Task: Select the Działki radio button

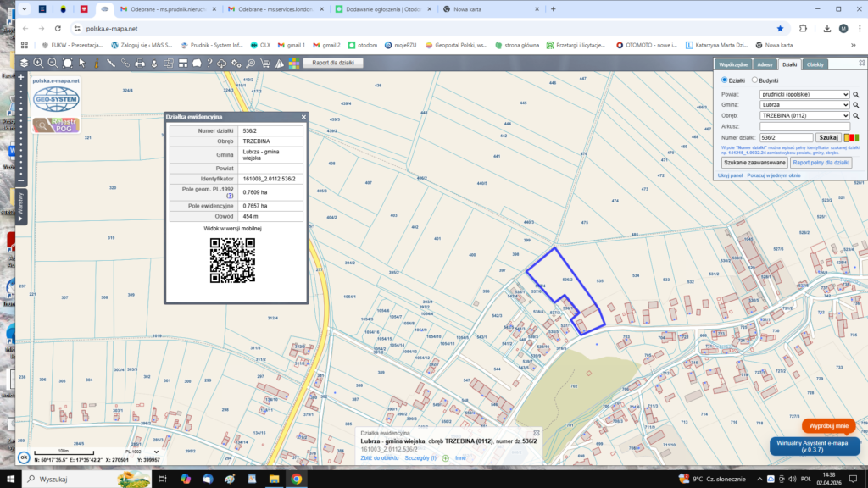Action: [726, 80]
